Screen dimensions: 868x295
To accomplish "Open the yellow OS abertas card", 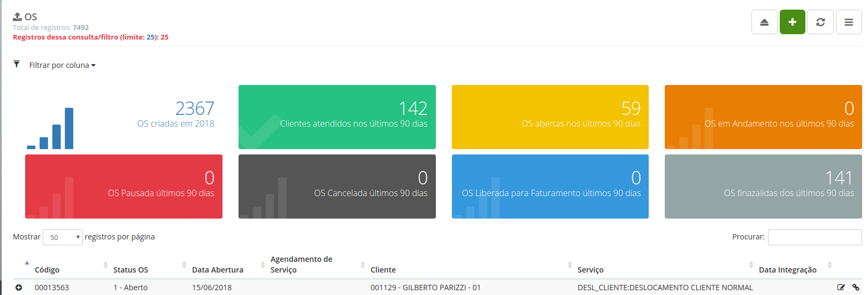I will pyautogui.click(x=550, y=117).
